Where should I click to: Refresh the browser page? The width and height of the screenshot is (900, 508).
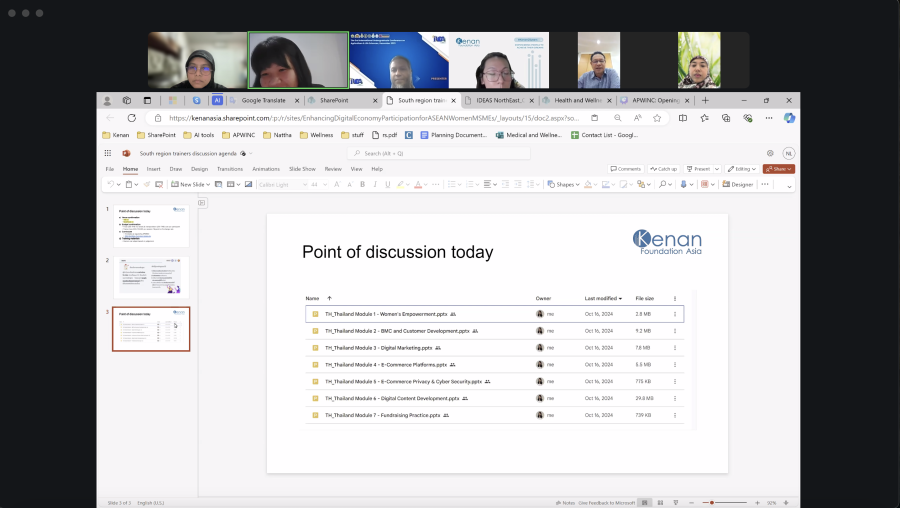coord(131,118)
